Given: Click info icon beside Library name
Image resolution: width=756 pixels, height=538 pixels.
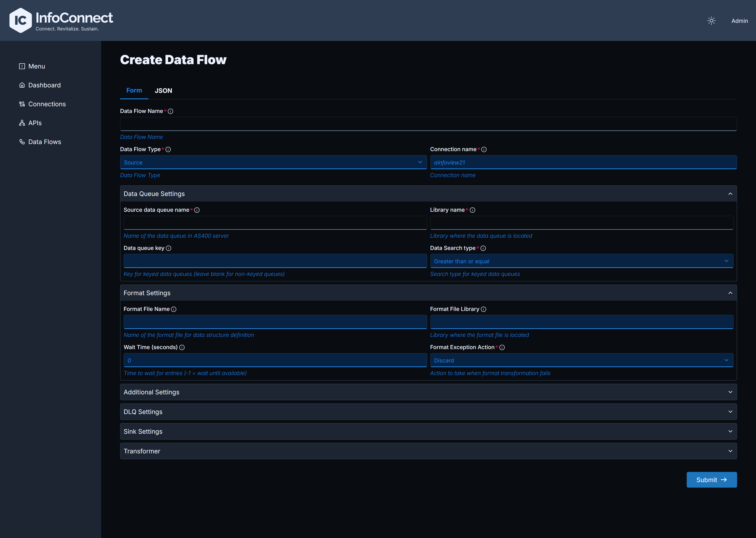Looking at the screenshot, I should tap(473, 210).
